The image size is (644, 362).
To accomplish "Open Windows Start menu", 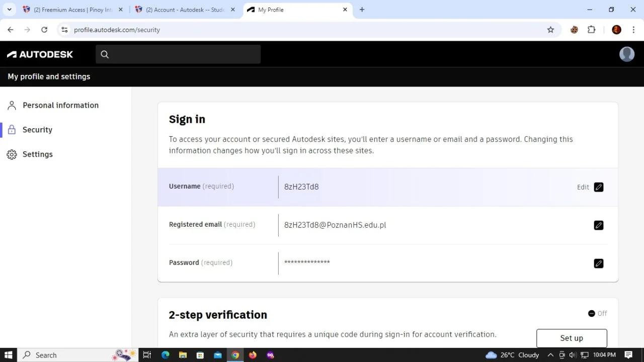I will click(9, 355).
